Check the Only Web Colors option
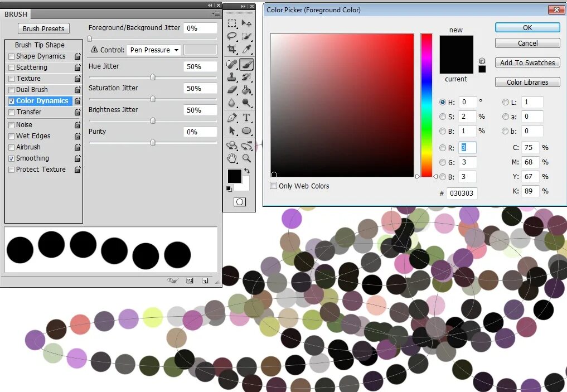Screen dimensions: 567x392 click(273, 186)
